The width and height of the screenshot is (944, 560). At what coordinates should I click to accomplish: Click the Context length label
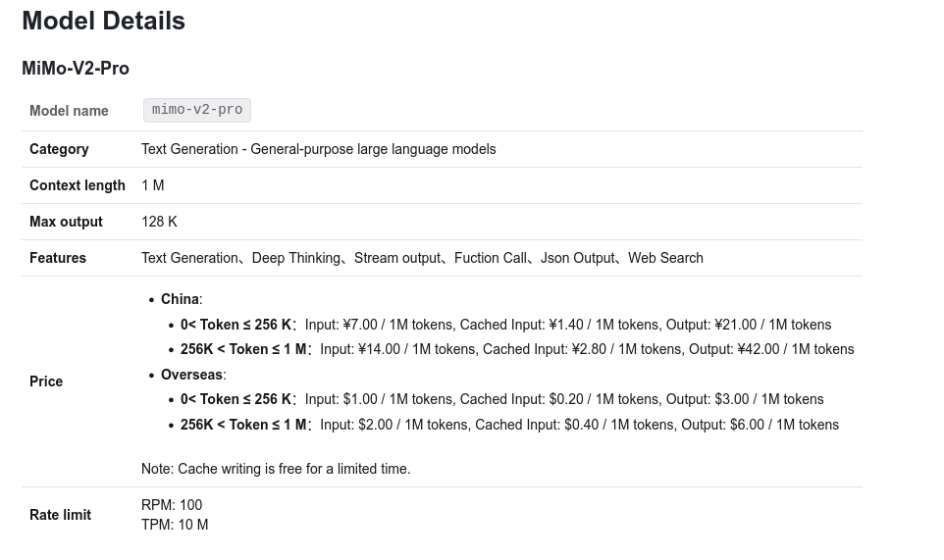click(78, 185)
